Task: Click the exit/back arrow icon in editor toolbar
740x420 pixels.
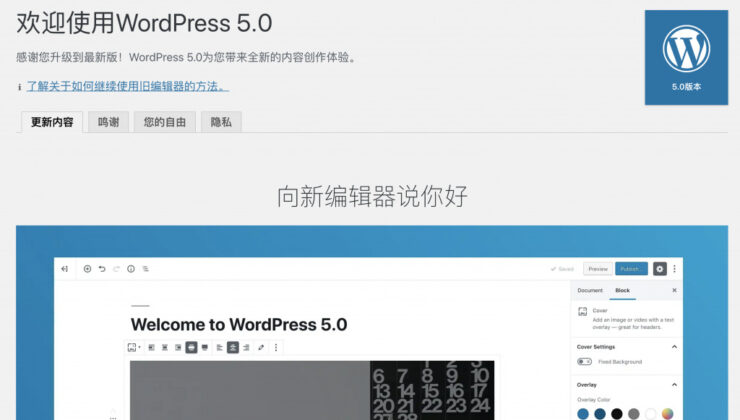Action: coord(65,269)
